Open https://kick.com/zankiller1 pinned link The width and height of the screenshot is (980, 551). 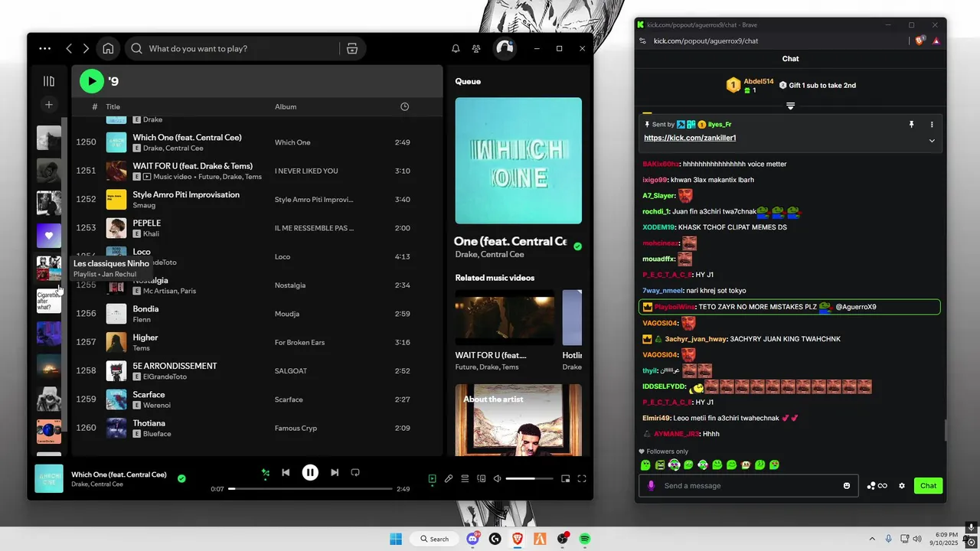click(690, 138)
